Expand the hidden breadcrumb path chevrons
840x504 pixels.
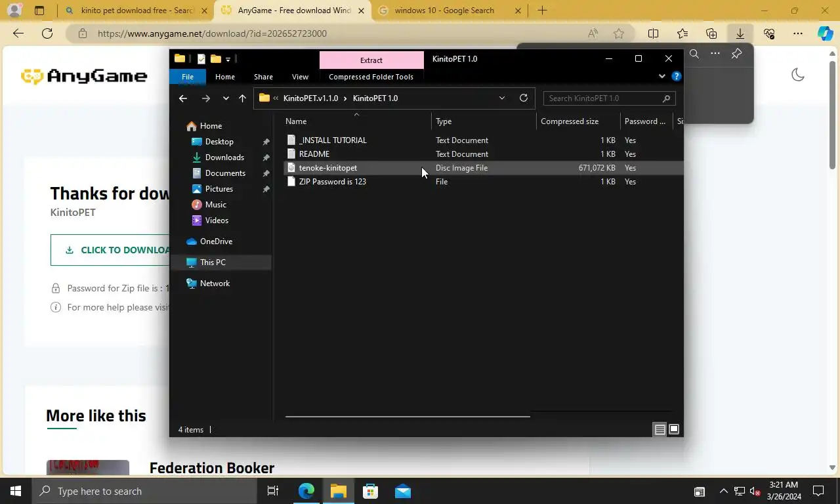pyautogui.click(x=276, y=98)
